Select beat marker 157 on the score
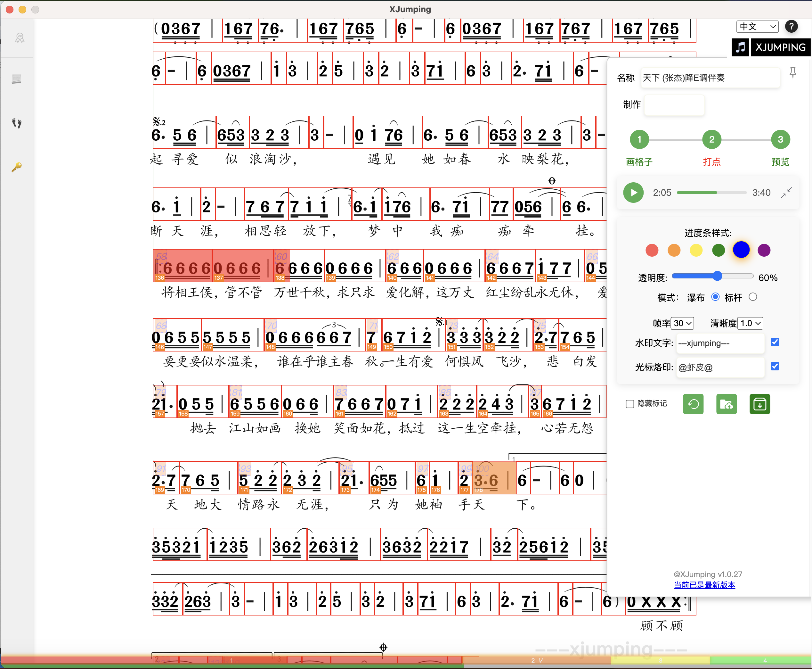 (x=159, y=414)
